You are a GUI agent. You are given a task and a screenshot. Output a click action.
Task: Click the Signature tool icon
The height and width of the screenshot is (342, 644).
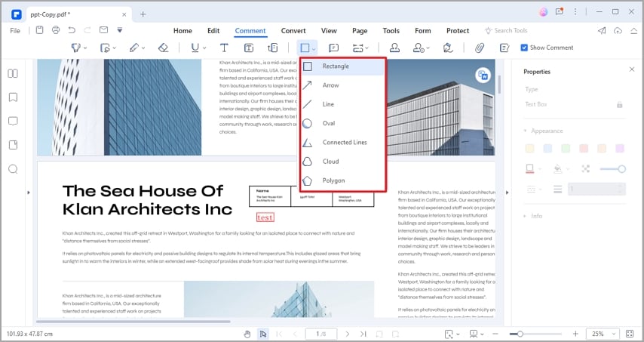click(x=448, y=48)
